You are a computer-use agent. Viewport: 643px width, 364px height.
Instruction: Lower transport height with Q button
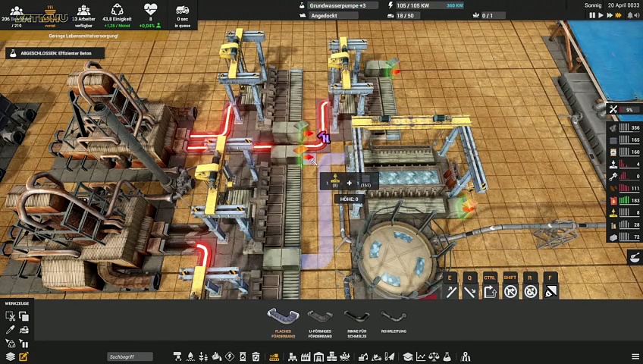(x=470, y=291)
